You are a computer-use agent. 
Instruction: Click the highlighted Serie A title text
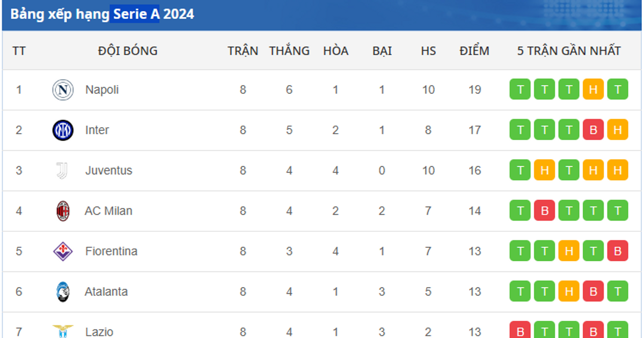click(136, 14)
